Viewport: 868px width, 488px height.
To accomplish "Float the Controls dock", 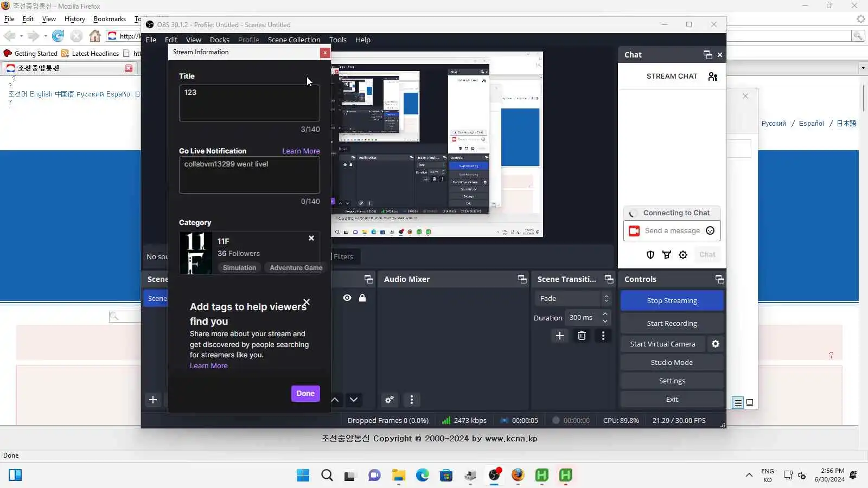I will tap(720, 279).
